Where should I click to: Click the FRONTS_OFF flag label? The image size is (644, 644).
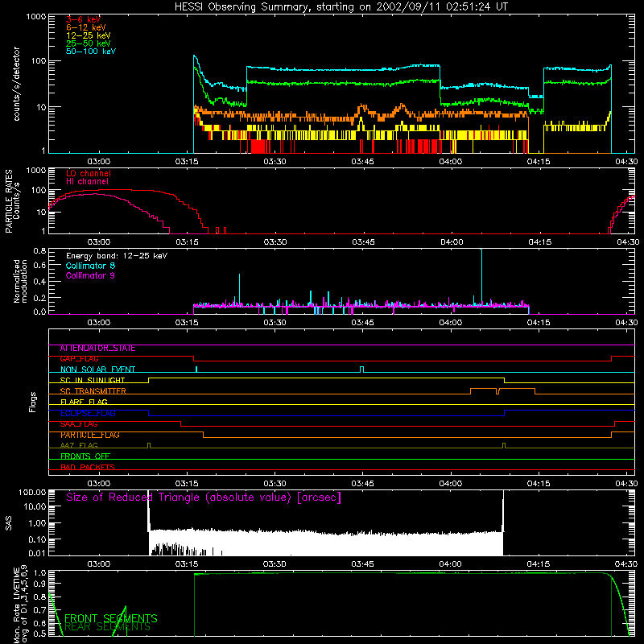(x=85, y=456)
